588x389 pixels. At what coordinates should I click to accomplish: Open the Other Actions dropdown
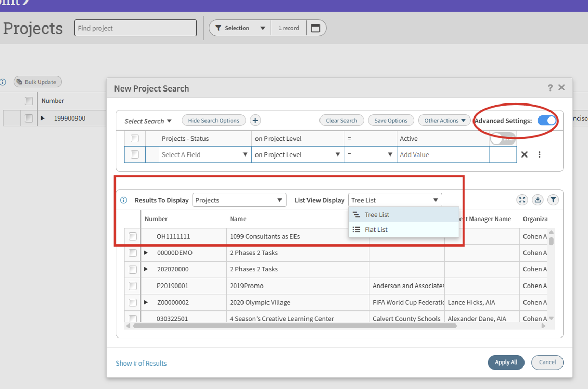click(x=444, y=120)
